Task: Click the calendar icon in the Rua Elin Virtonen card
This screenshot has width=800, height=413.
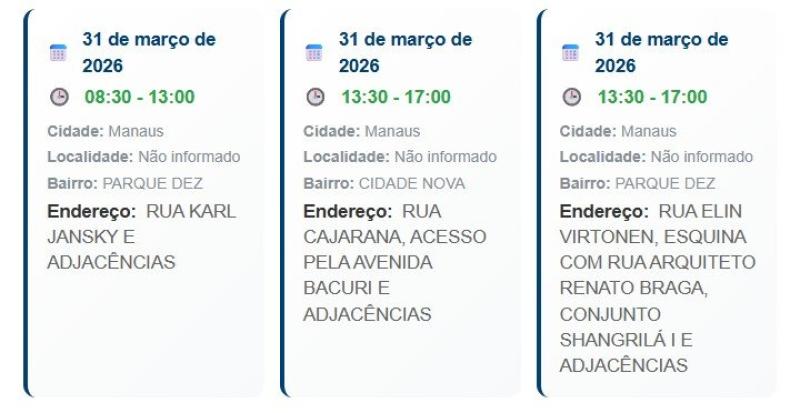Action: coord(570,53)
